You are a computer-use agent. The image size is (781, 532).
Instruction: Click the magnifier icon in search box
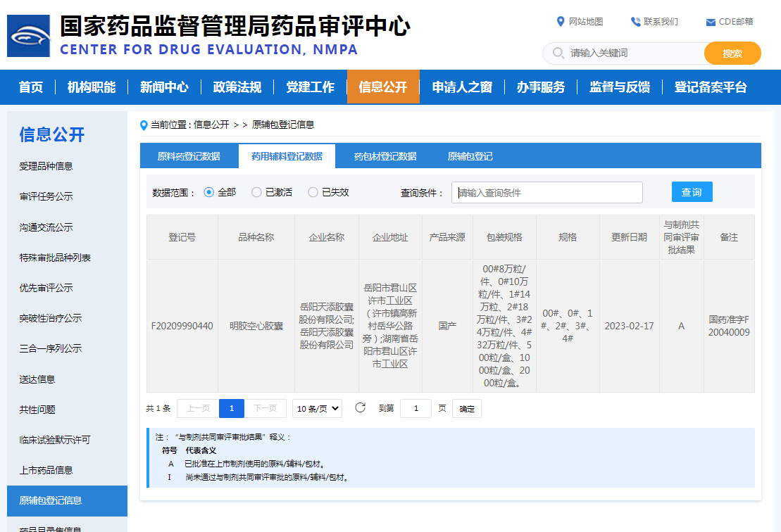click(558, 53)
